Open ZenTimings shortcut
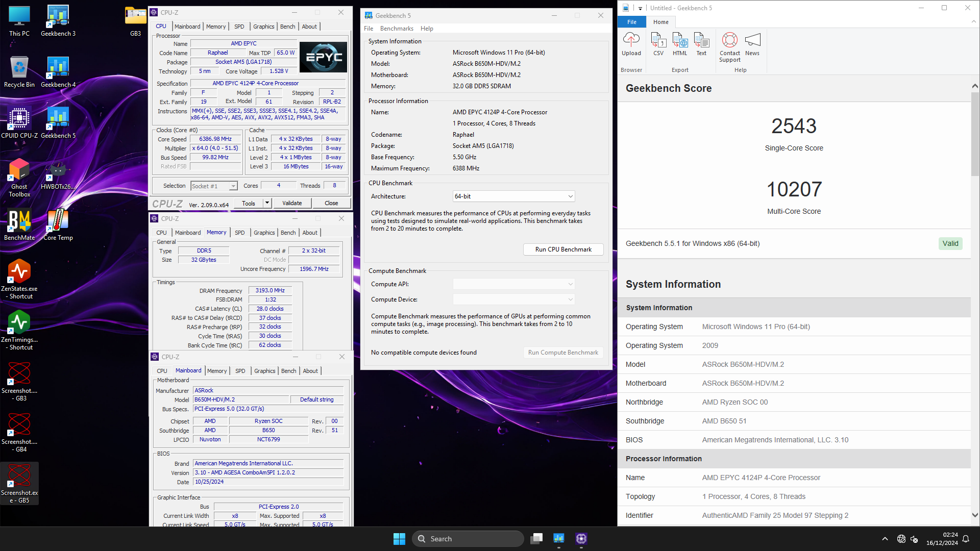 (x=19, y=331)
